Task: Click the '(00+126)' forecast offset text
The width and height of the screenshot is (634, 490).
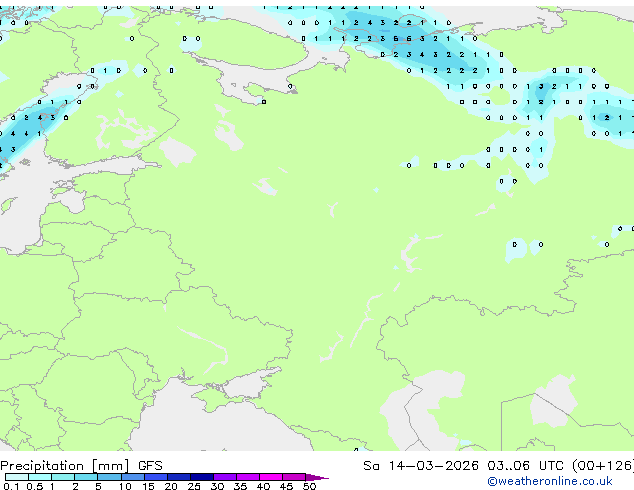Action: tap(603, 466)
